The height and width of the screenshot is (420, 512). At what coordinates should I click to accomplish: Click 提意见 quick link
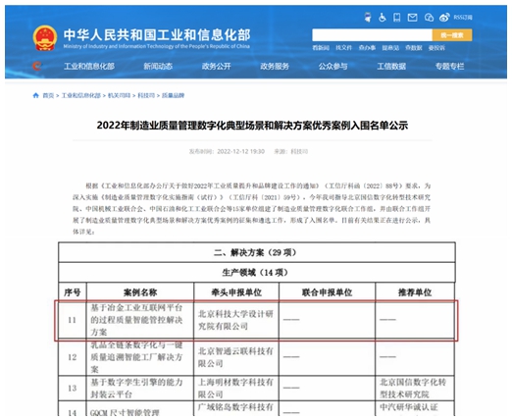point(390,48)
